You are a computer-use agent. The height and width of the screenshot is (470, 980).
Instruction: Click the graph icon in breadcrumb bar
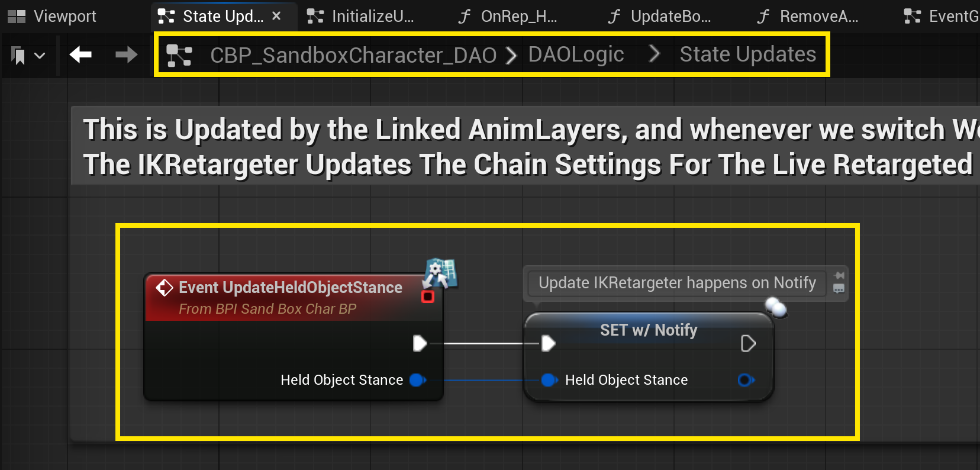tap(179, 55)
